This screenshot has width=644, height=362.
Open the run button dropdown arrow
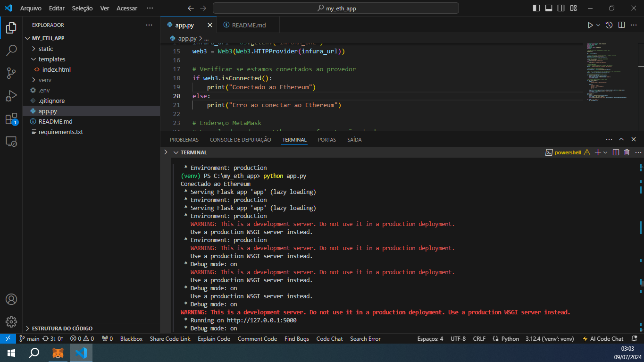[x=598, y=25]
